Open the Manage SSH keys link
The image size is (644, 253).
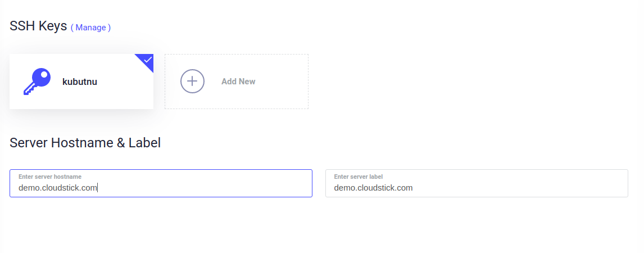coord(90,28)
